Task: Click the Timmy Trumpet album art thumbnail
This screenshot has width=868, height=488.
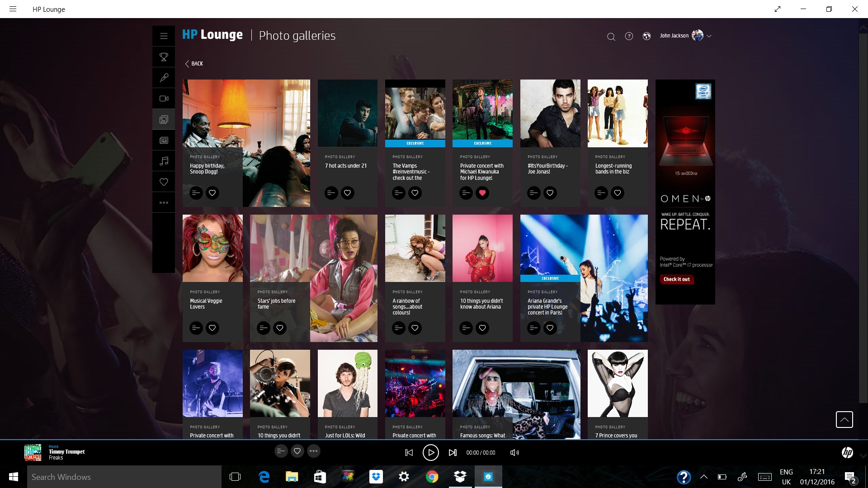Action: pos(33,452)
